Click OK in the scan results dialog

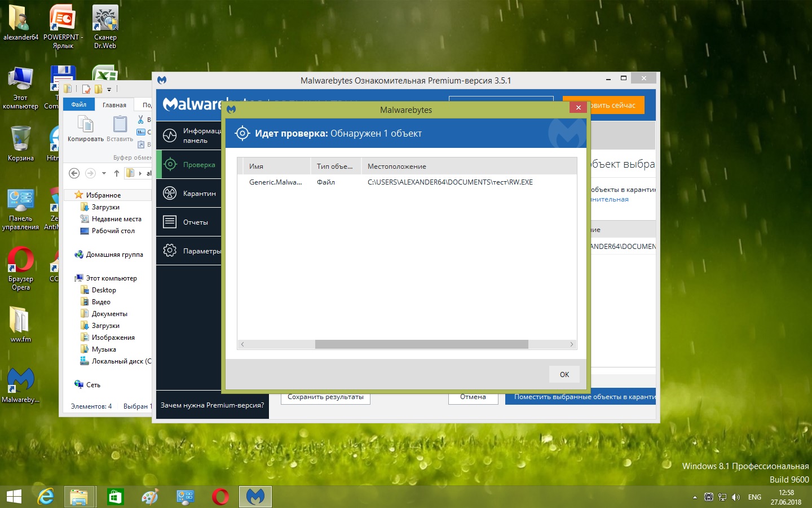tap(564, 374)
